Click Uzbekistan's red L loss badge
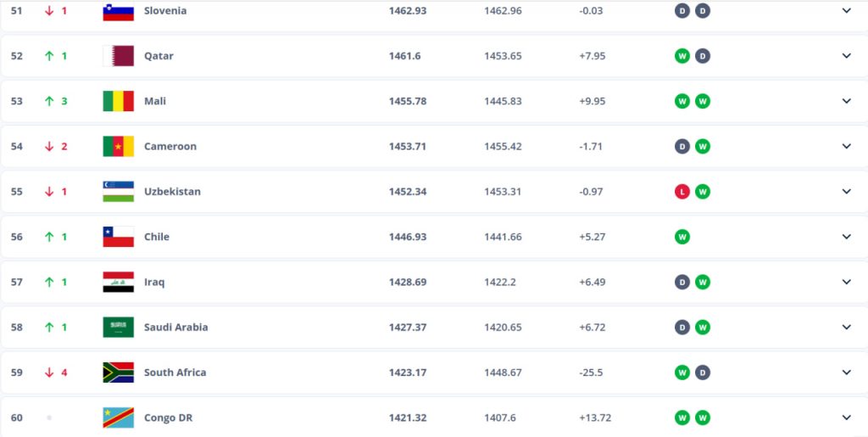Image resolution: width=868 pixels, height=437 pixels. click(x=682, y=192)
